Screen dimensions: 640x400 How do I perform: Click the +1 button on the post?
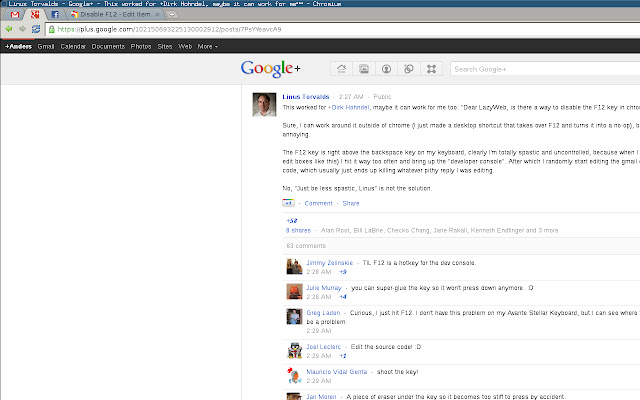[x=288, y=203]
